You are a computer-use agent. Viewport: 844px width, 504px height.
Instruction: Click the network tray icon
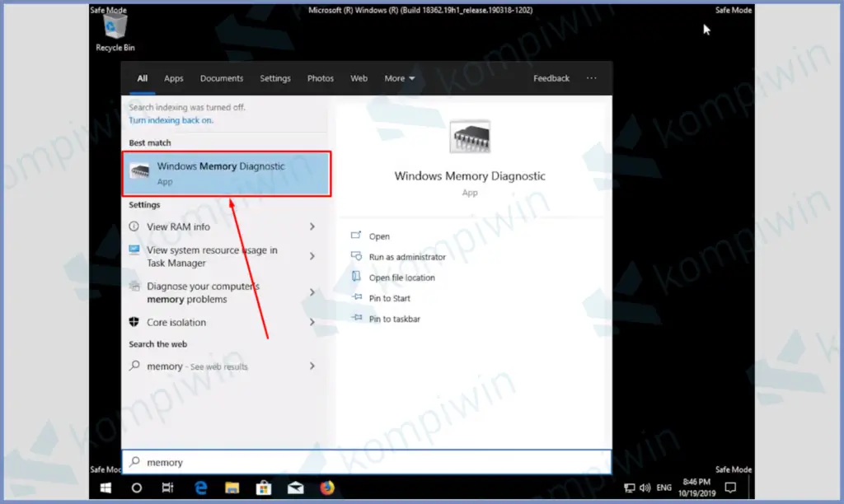click(629, 488)
